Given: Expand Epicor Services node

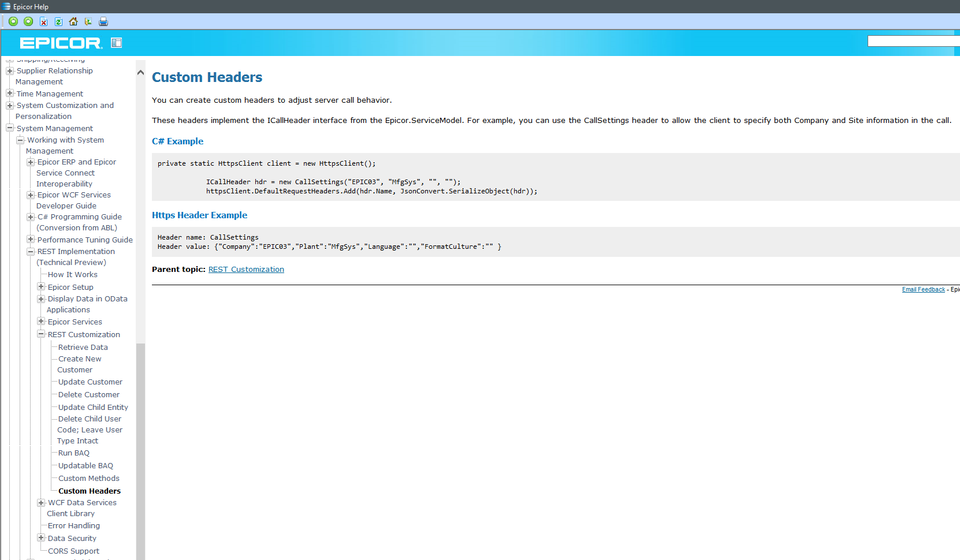Looking at the screenshot, I should click(41, 321).
